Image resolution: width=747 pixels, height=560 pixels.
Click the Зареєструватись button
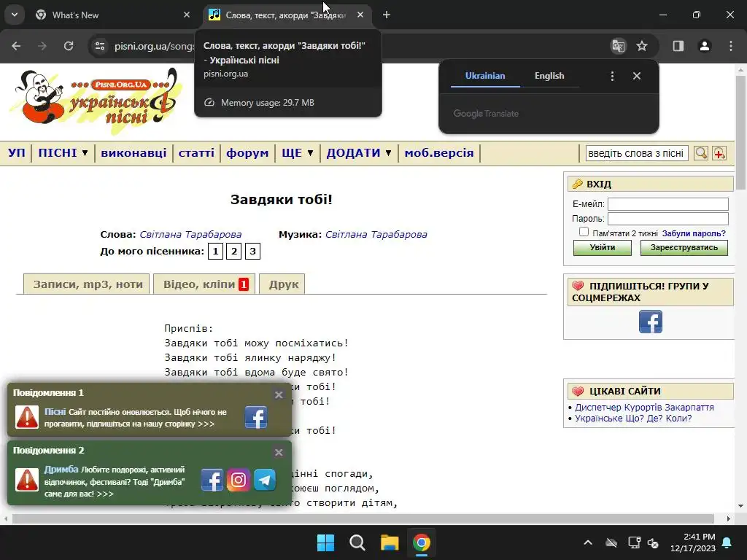pos(684,248)
